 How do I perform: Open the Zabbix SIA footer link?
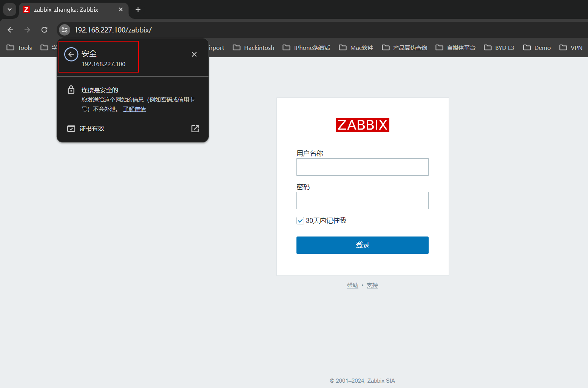(x=381, y=381)
